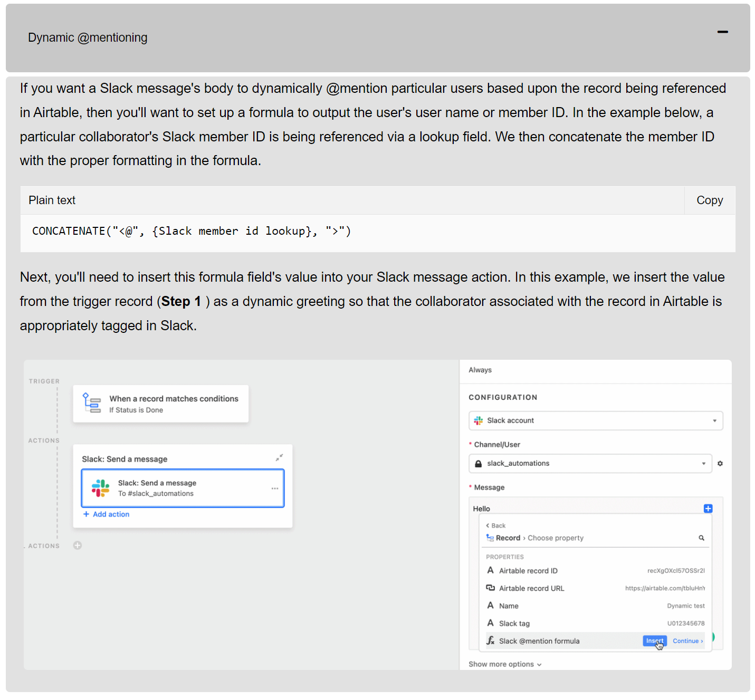
Task: Click the Insert button
Action: pos(655,641)
